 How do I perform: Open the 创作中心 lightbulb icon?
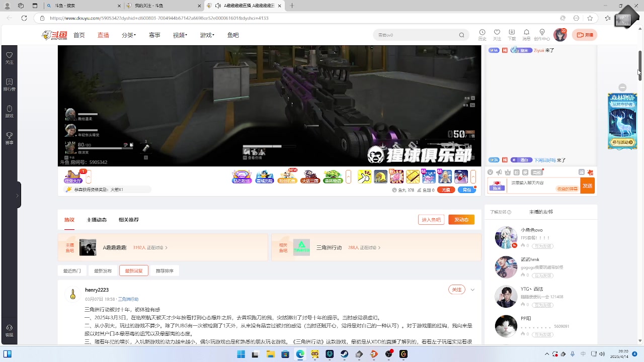(x=542, y=34)
